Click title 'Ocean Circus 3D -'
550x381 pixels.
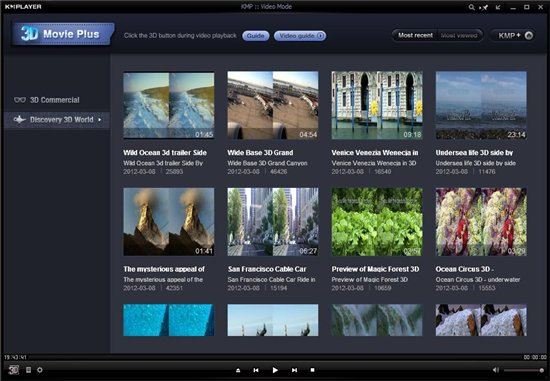coord(465,269)
